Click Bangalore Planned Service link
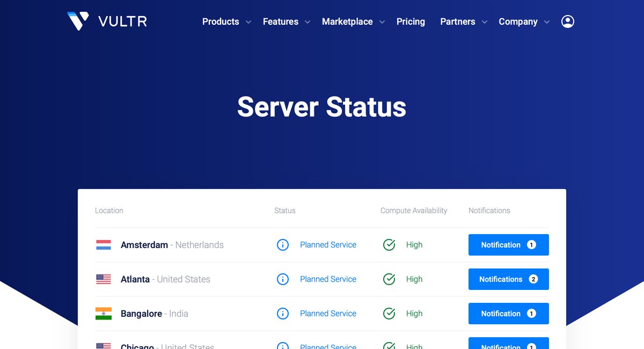The width and height of the screenshot is (644, 349). click(x=328, y=314)
